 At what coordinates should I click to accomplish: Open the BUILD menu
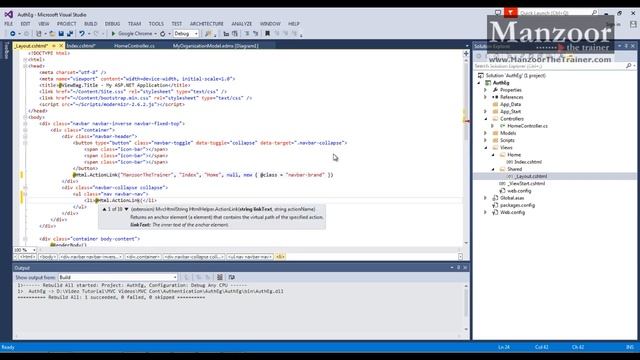pos(91,24)
